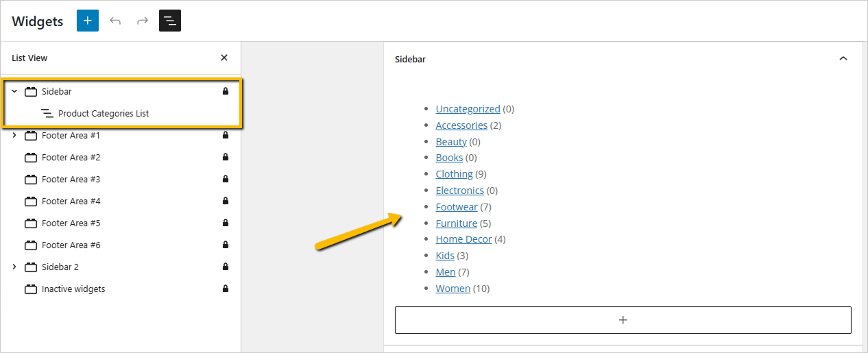Screen dimensions: 868x353
Task: Click the Footer Area #4 widget area icon
Action: 31,201
